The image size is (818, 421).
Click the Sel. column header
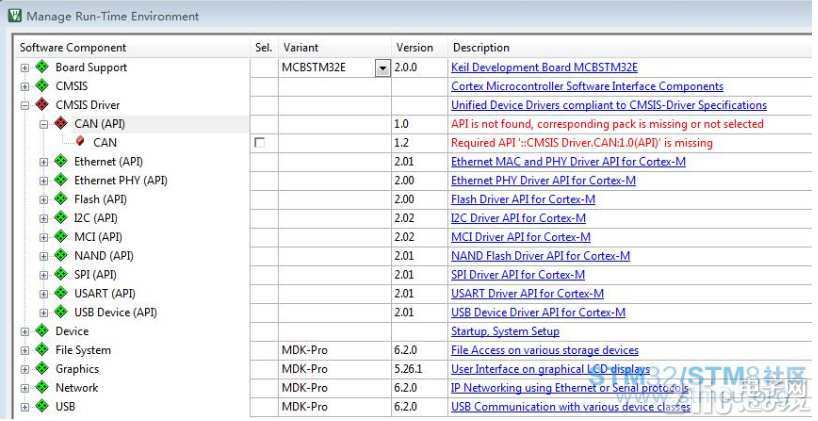[264, 47]
